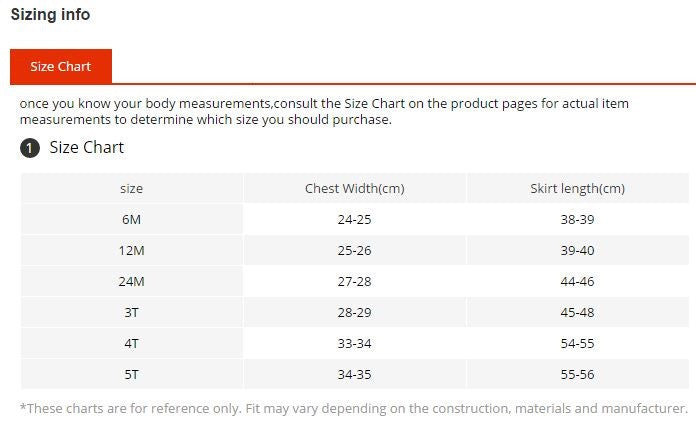The image size is (696, 426).
Task: Select the Chest Width(cm) column header
Action: tap(354, 188)
